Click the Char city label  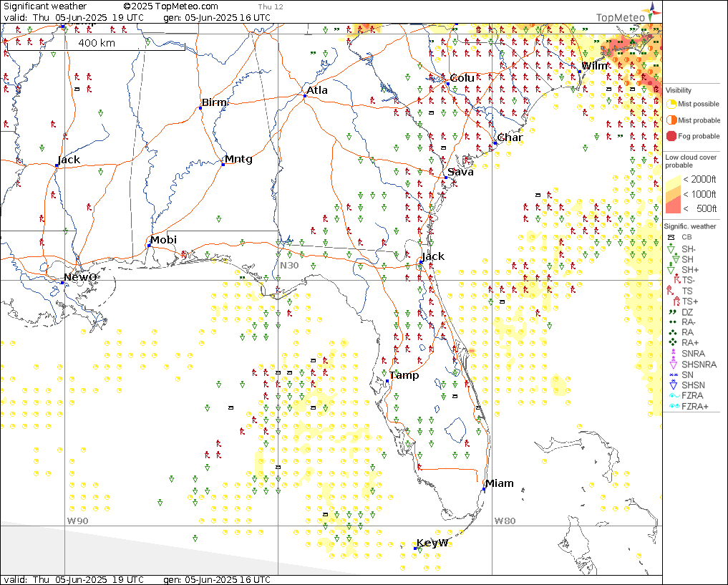[510, 137]
